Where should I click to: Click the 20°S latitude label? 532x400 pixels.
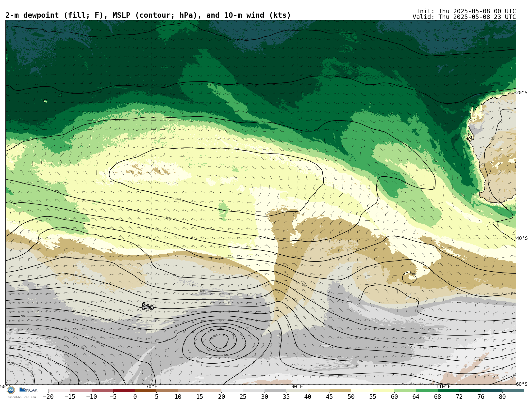point(522,93)
